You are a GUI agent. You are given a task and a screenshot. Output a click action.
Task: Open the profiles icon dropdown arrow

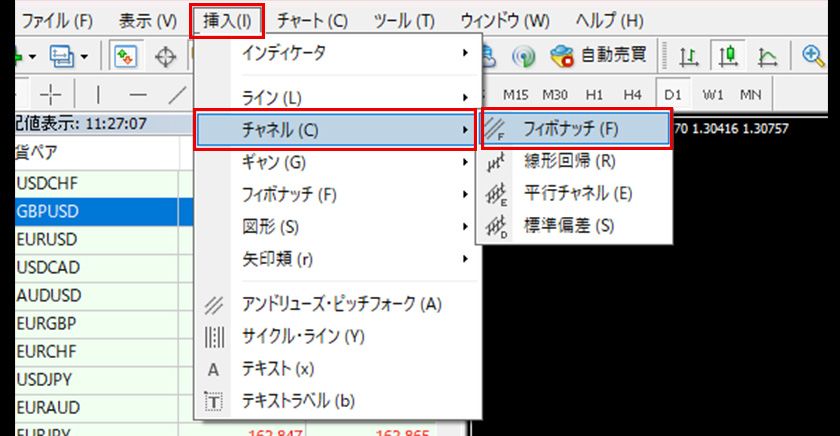[84, 56]
